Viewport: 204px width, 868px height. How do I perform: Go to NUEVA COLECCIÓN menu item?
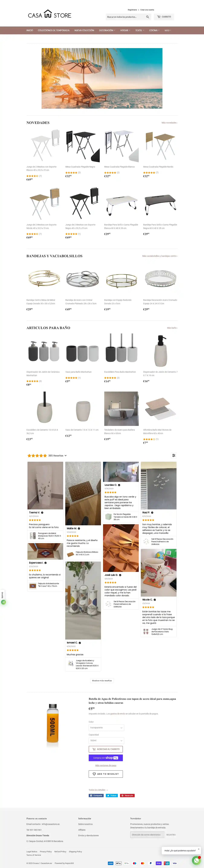pyautogui.click(x=84, y=30)
